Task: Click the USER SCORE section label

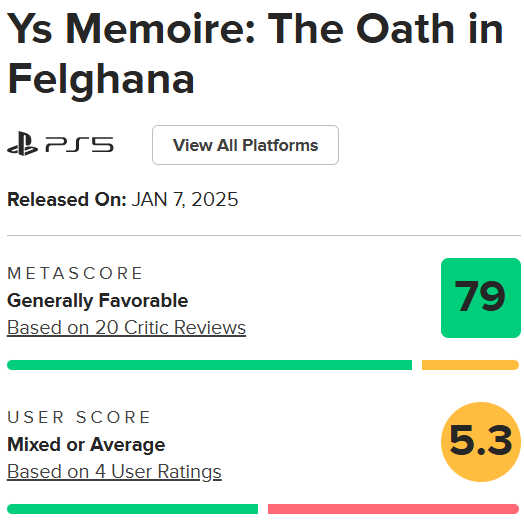Action: click(x=79, y=417)
